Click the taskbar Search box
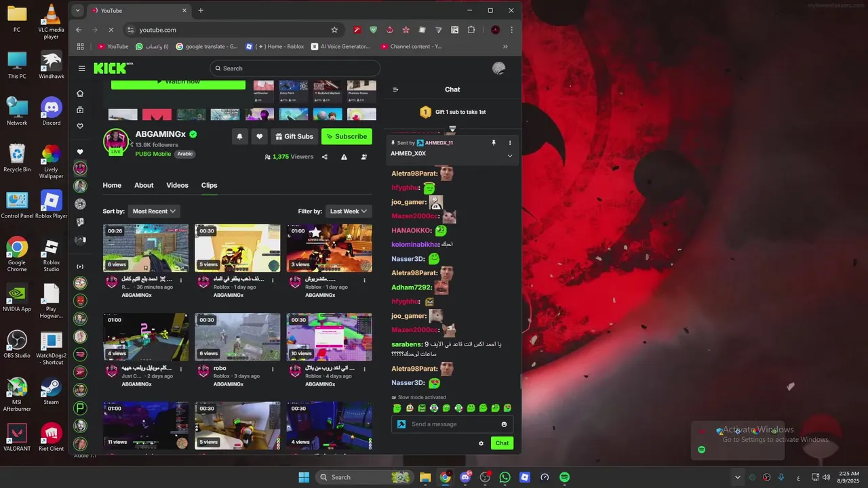This screenshot has height=488, width=868. pos(363,477)
